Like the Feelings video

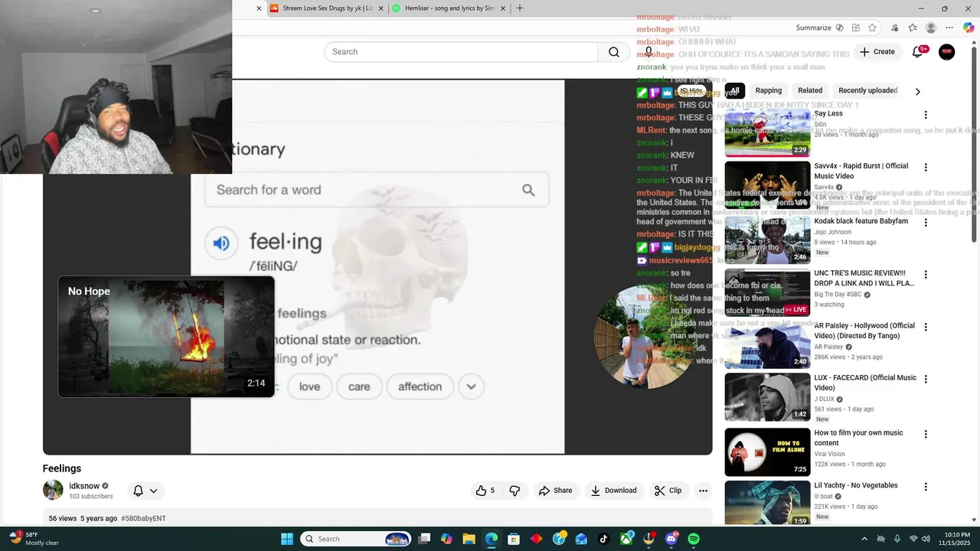coord(485,491)
